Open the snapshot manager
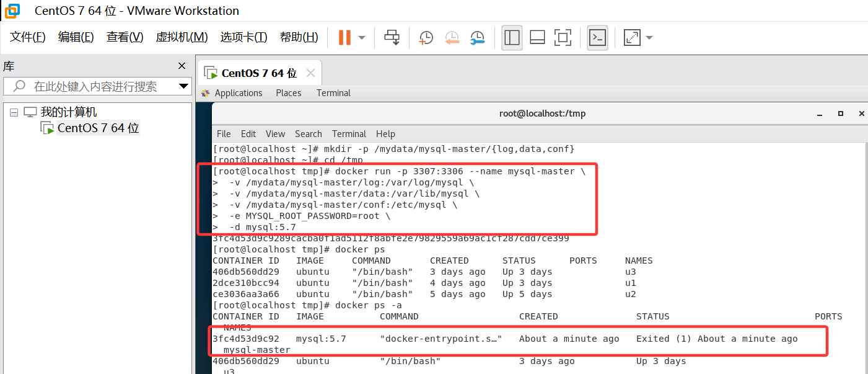Image resolution: width=868 pixels, height=374 pixels. [x=478, y=38]
